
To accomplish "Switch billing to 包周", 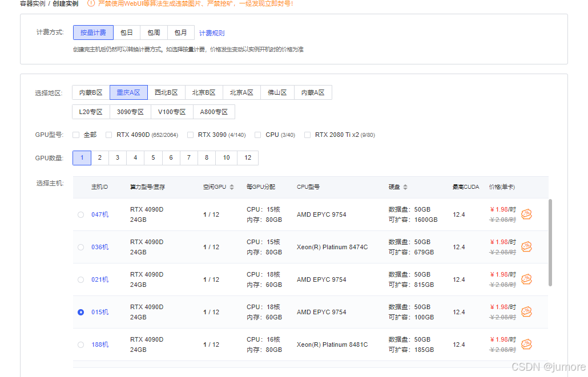I will [154, 33].
